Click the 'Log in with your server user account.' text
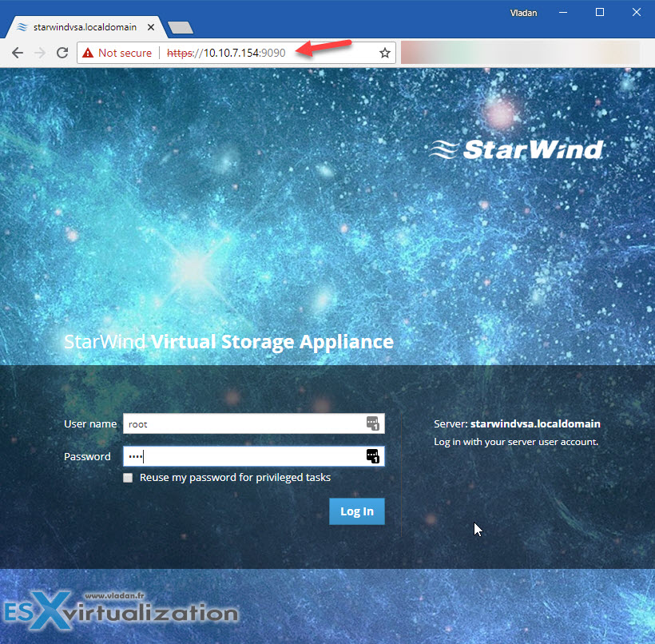 pyautogui.click(x=516, y=442)
